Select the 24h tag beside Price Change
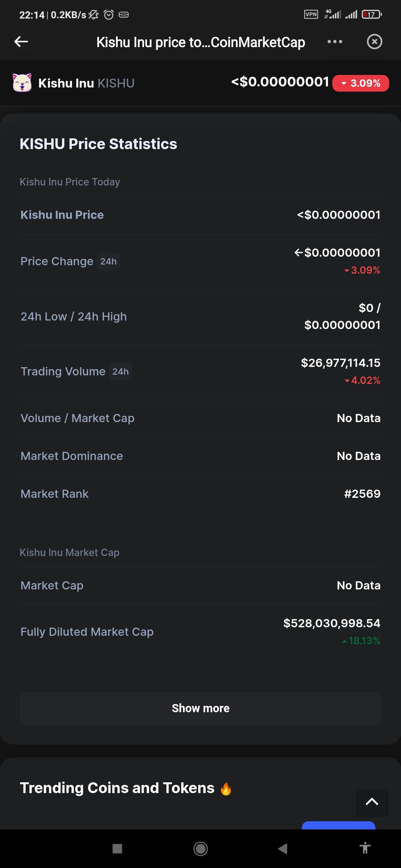The width and height of the screenshot is (401, 868). pyautogui.click(x=108, y=262)
